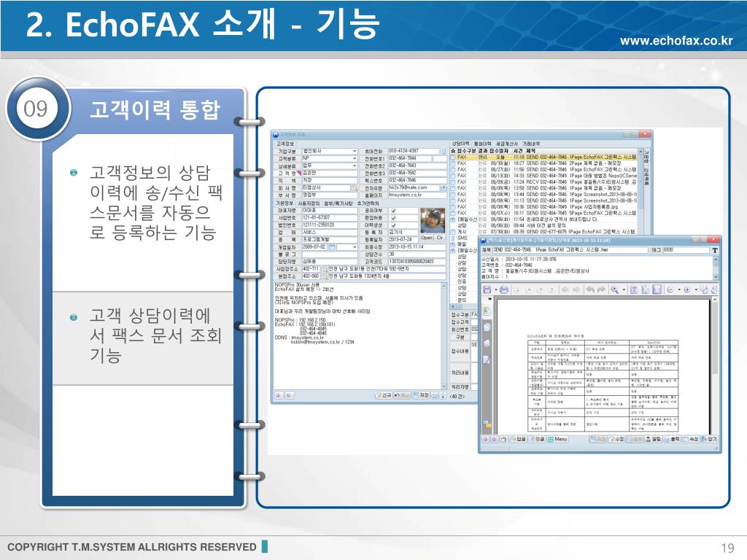The width and height of the screenshot is (747, 560).
Task: Switch to the 추가연락처 tab
Action: point(368,203)
